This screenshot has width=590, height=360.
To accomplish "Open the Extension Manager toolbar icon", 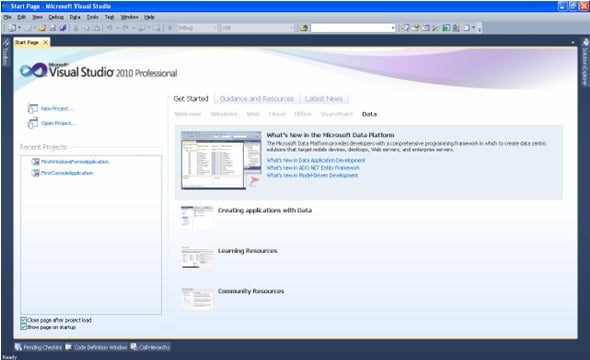I will point(456,28).
